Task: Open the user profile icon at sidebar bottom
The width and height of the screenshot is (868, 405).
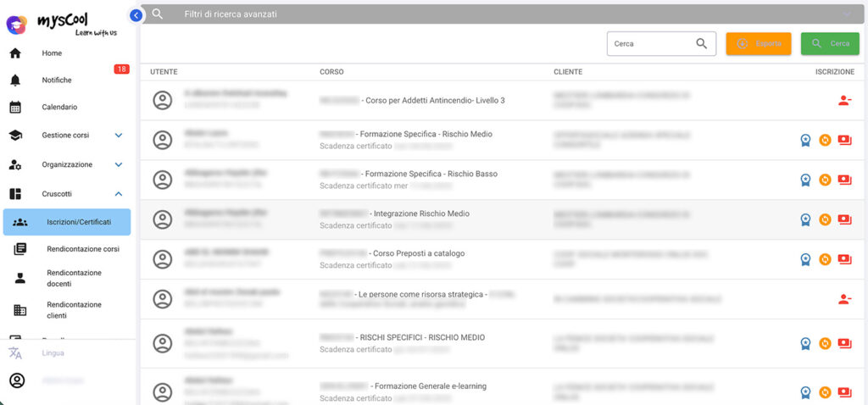Action: (17, 380)
